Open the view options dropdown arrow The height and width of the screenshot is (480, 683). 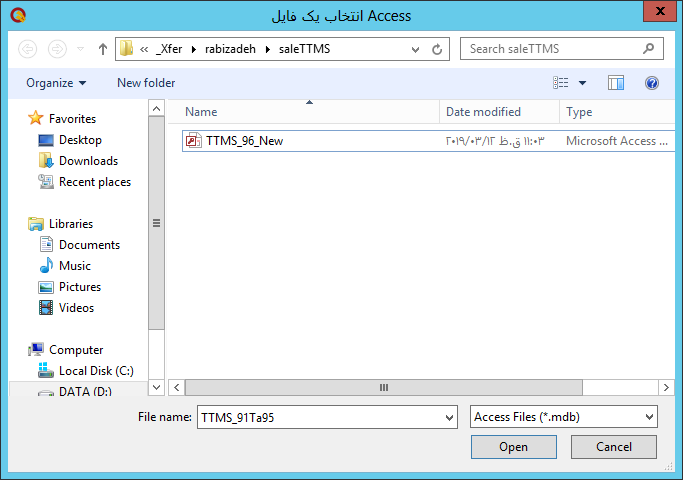pyautogui.click(x=583, y=83)
